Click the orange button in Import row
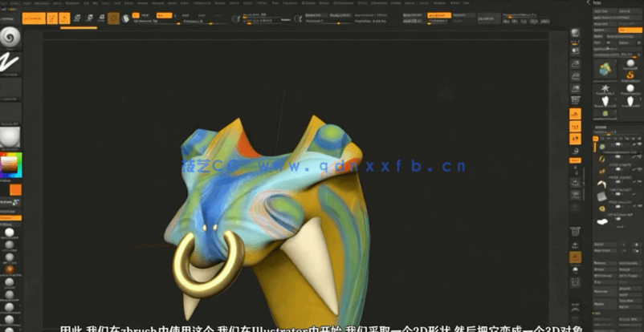The height and width of the screenshot is (332, 644). 630,30
